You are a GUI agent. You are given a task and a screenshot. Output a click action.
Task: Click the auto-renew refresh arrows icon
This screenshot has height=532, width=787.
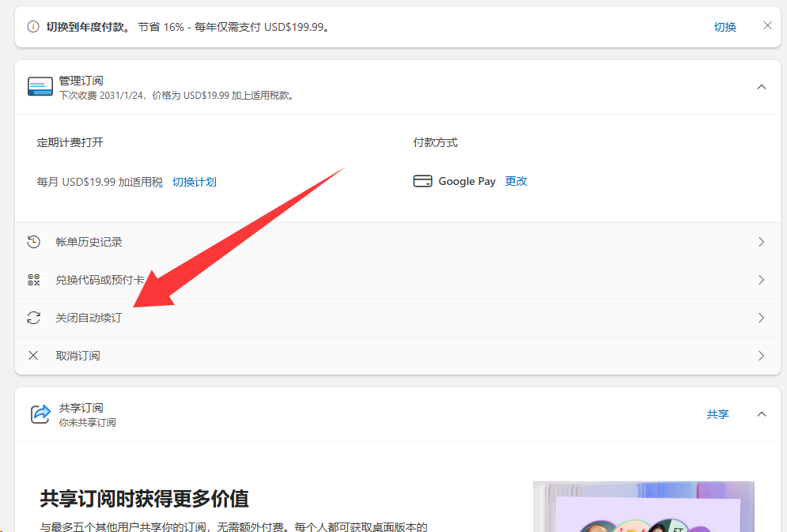[x=33, y=318]
